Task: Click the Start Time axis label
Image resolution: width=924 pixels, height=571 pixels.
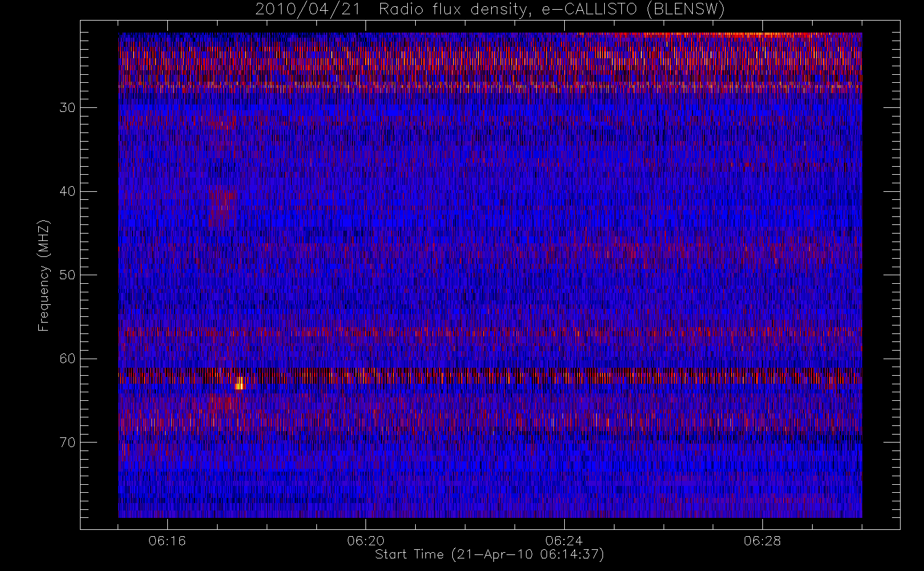Action: 489,554
